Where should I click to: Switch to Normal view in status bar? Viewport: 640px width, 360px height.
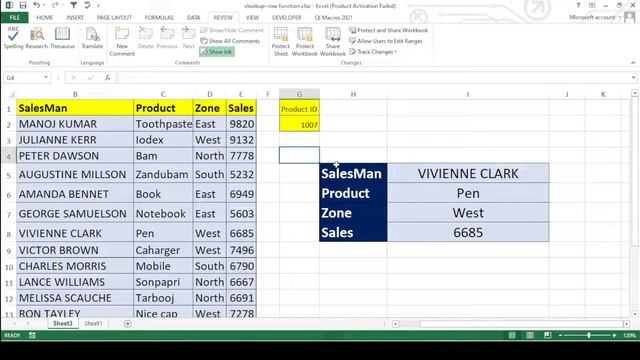tap(512, 335)
